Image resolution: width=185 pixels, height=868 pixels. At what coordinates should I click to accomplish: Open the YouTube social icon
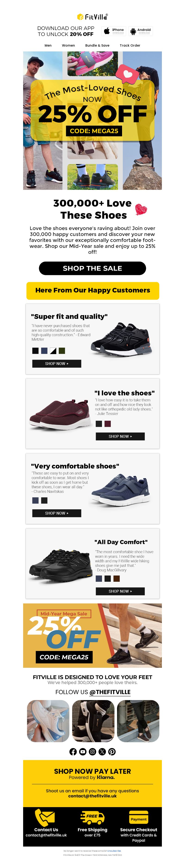coord(83,752)
